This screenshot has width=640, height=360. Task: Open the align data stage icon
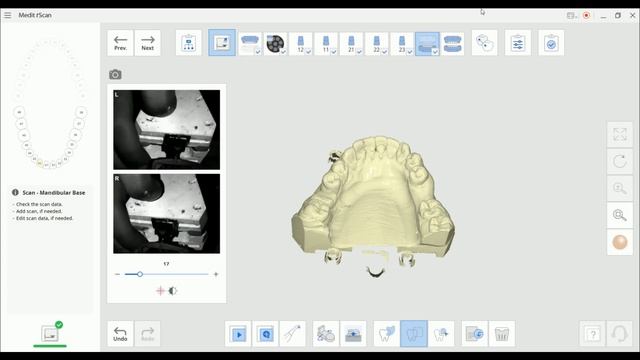point(484,43)
